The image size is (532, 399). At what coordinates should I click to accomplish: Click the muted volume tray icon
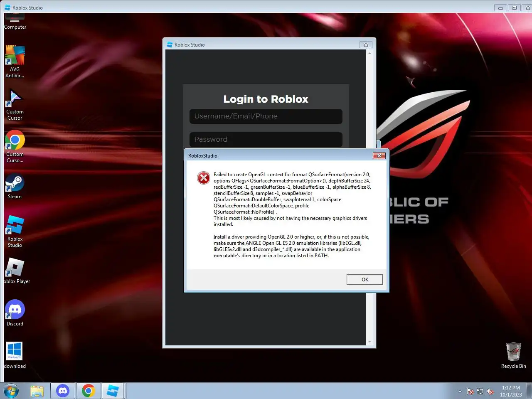[x=490, y=391]
